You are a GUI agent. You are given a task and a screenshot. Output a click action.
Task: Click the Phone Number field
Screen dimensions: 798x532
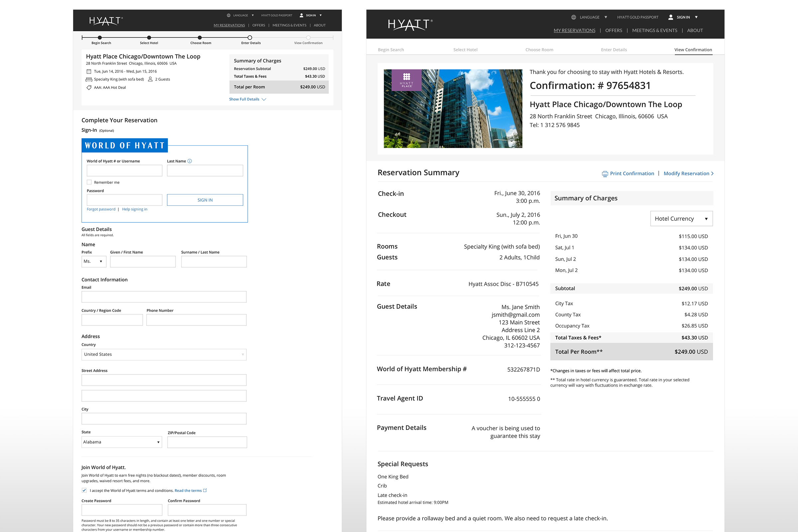(x=197, y=320)
